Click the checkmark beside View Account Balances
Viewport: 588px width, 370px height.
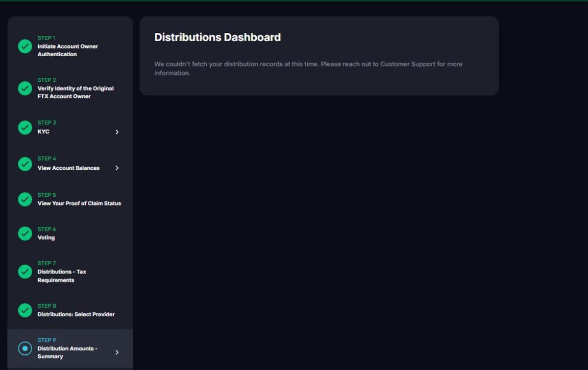[25, 163]
